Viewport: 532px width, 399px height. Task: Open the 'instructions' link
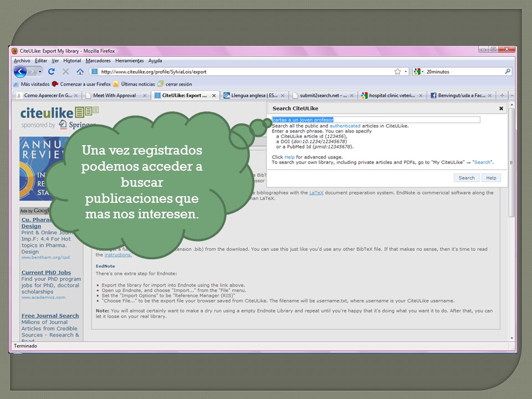(118, 255)
